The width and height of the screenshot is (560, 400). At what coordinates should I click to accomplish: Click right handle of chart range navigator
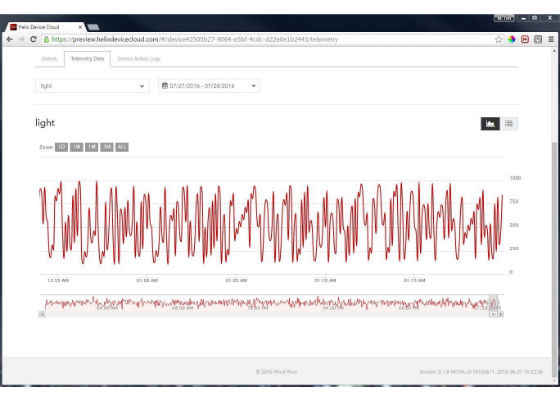(493, 303)
